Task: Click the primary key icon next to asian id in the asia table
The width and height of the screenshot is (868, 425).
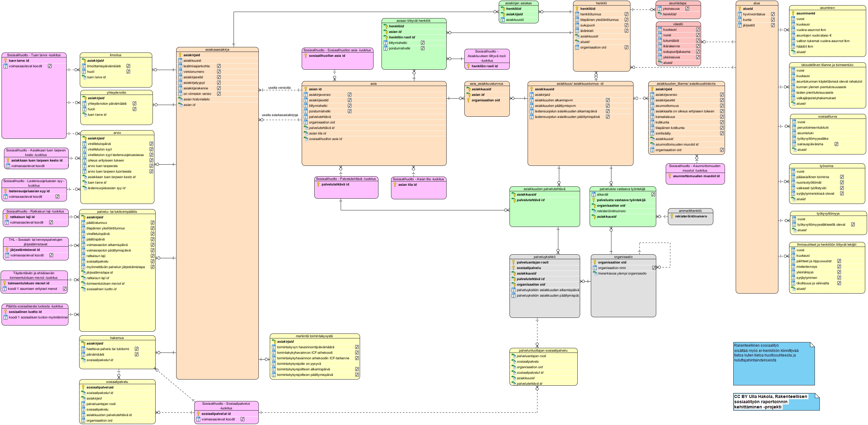Action: (x=306, y=89)
